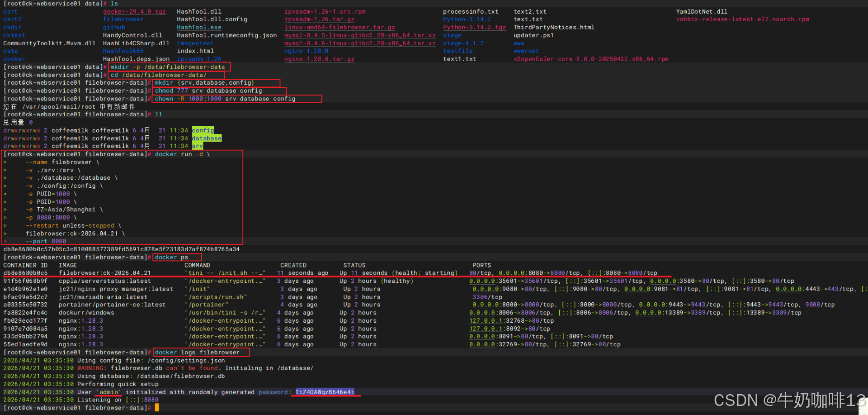Click the STATUS column header
Image resolution: width=868 pixels, height=415 pixels.
point(354,265)
